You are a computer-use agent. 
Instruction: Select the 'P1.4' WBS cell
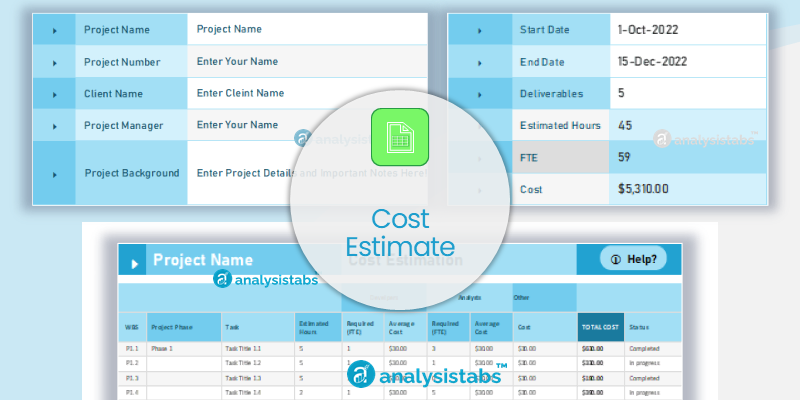tap(132, 392)
